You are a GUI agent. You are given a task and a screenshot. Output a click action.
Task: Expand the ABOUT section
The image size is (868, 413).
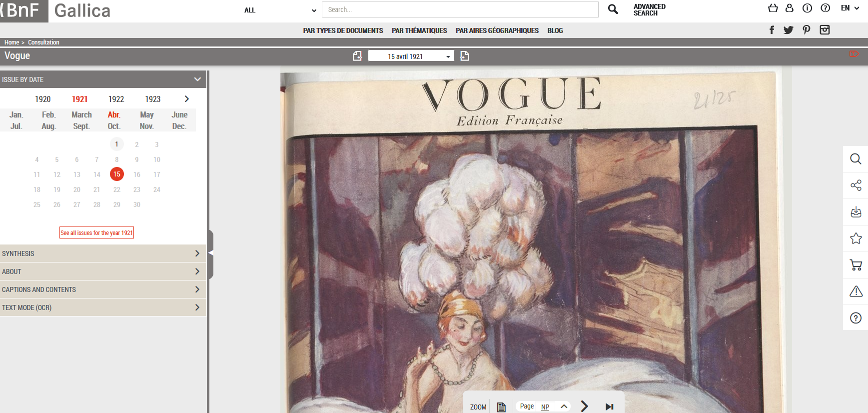click(103, 271)
